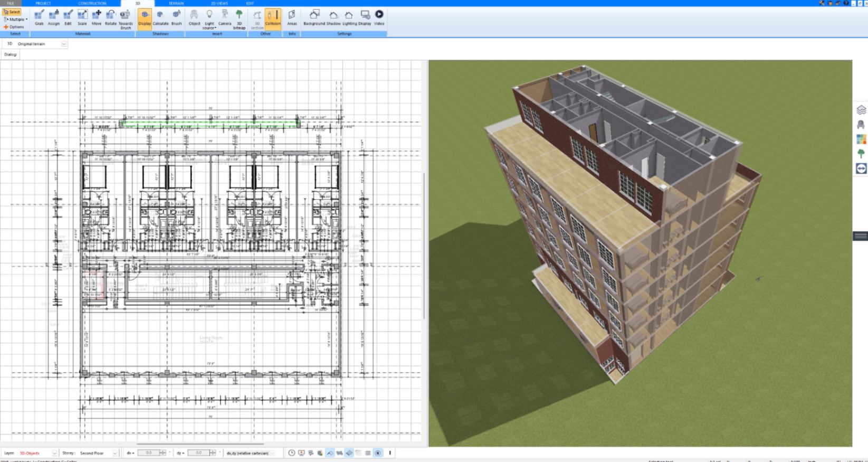Open Lighting settings
This screenshot has height=462, width=868.
[x=349, y=17]
